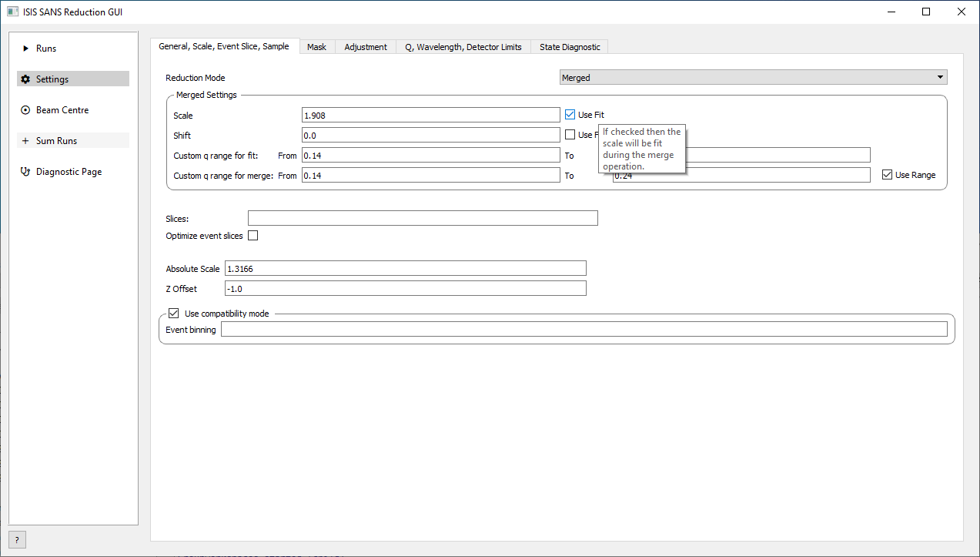Disable the Use Range checkbox
This screenshot has height=557, width=980.
point(888,175)
